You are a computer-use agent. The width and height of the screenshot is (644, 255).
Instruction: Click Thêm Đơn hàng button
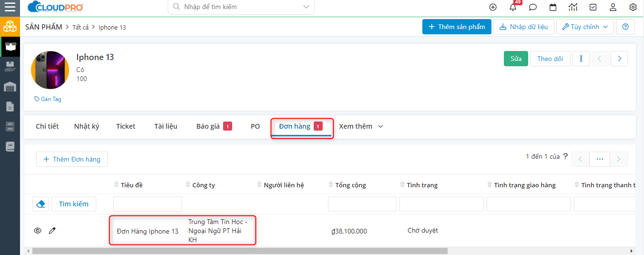(72, 159)
